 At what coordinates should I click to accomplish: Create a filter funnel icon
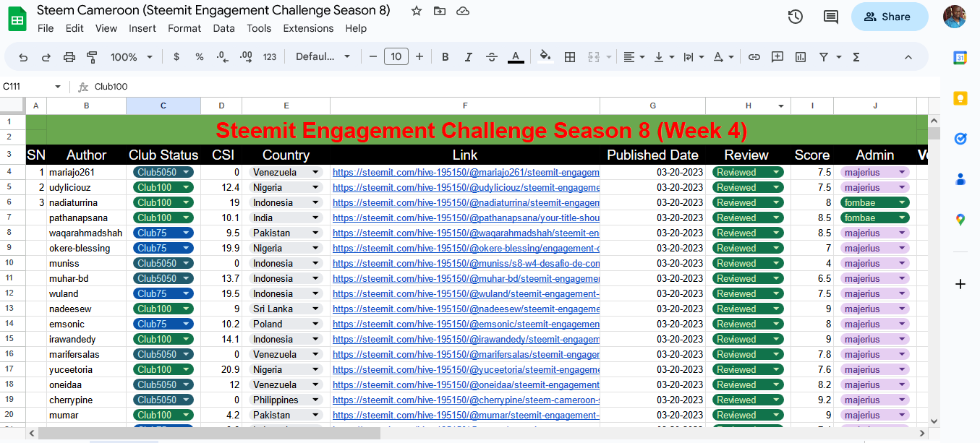[x=824, y=57]
